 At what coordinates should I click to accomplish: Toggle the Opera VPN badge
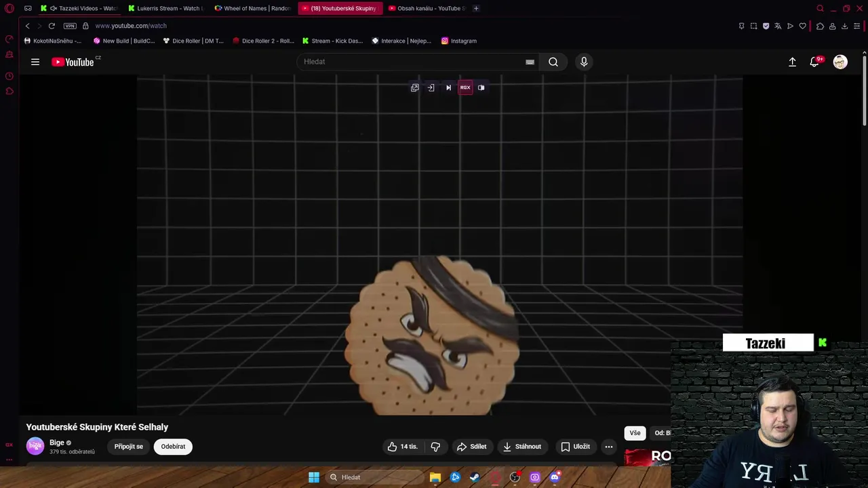tap(70, 26)
